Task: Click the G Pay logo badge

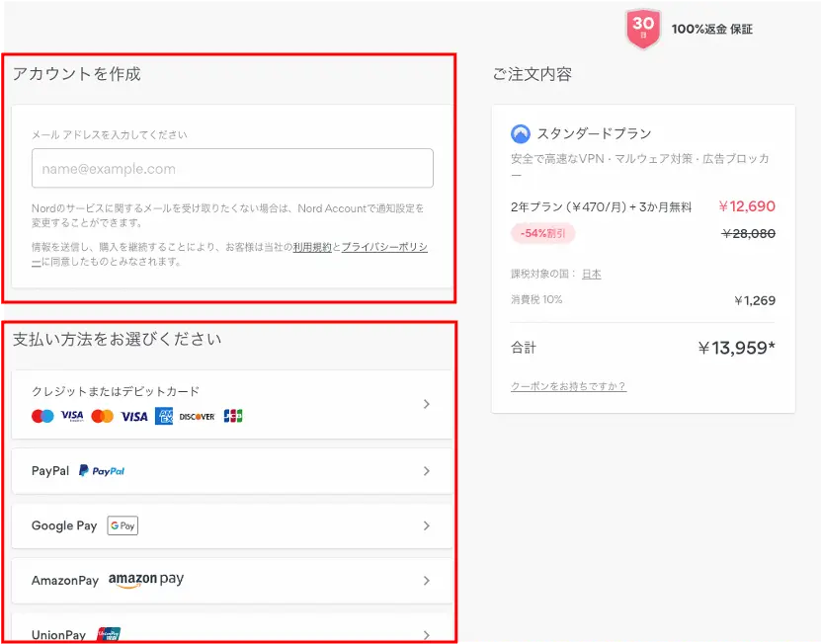Action: coord(123,525)
